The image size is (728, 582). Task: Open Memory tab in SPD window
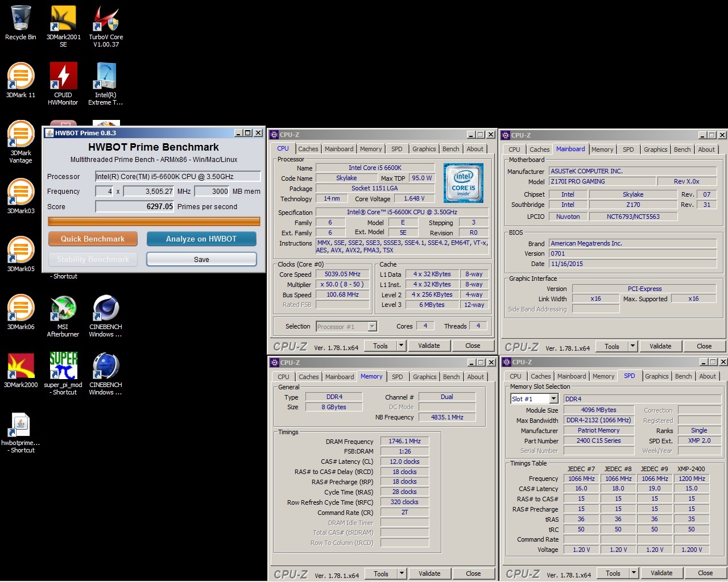(603, 376)
